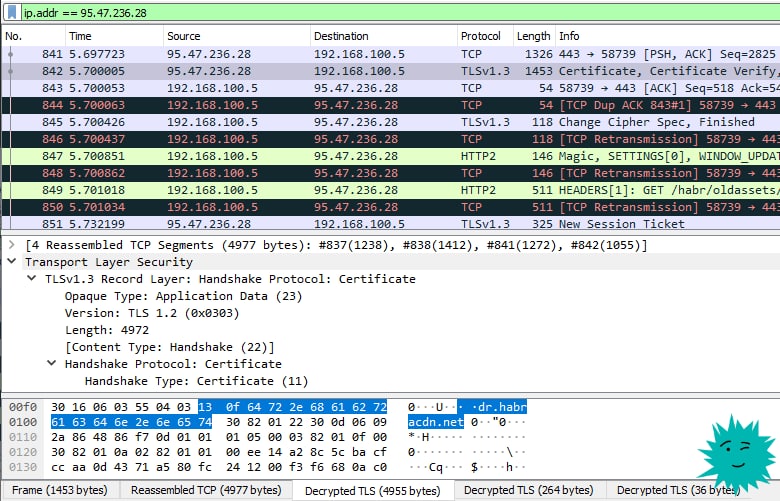
Task: Collapse the Transport Layer Security section
Action: click(12, 262)
